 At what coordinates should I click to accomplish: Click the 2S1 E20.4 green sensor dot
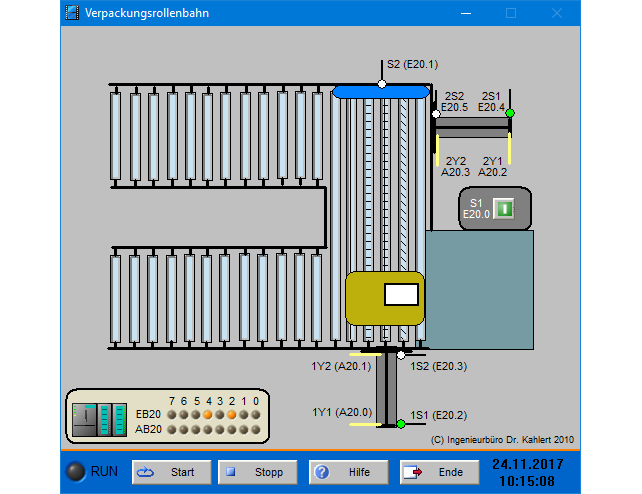point(510,113)
